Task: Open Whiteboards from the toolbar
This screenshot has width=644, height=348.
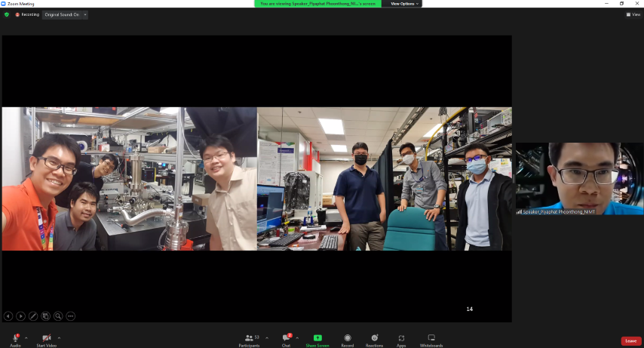Action: pyautogui.click(x=431, y=337)
